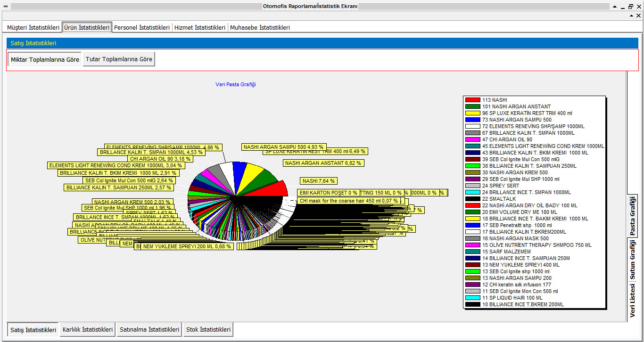The image size is (644, 342).
Task: Click BILLIANCE KALIN T. SAMPUAN 250ML 2,57 % label
Action: (118, 187)
